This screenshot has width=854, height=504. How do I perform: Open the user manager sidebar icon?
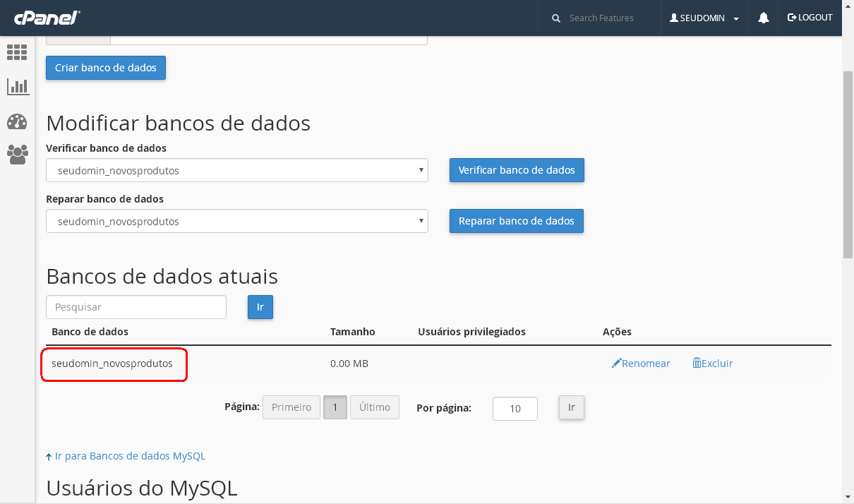click(x=17, y=154)
